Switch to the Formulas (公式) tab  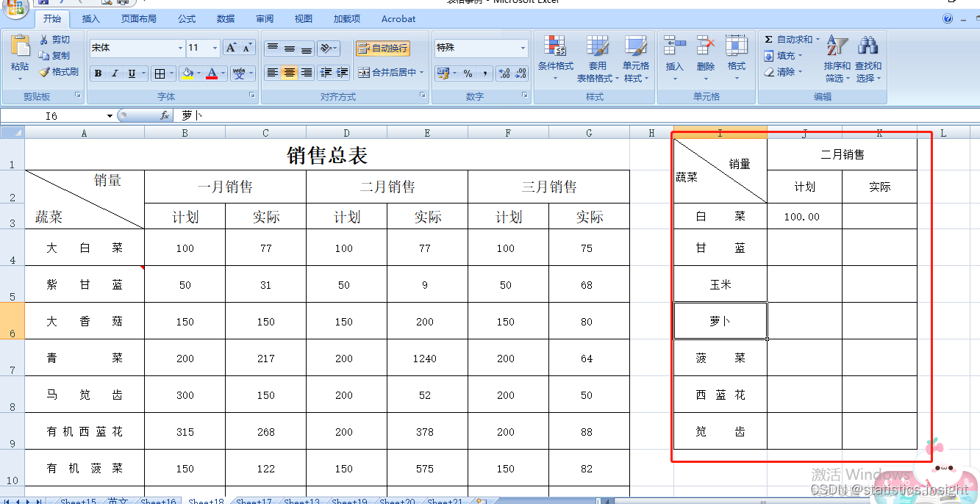187,19
